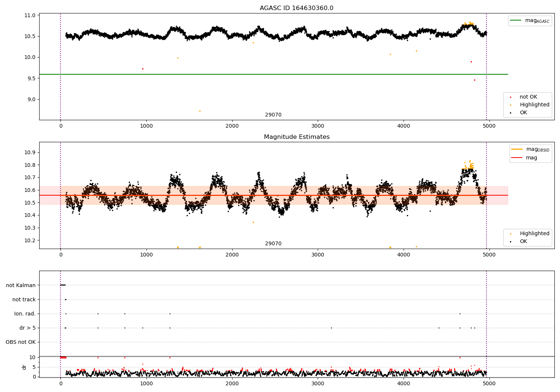Click y-axis tick '10.3' in middle plot
The height and width of the screenshot is (392, 560).
30,228
